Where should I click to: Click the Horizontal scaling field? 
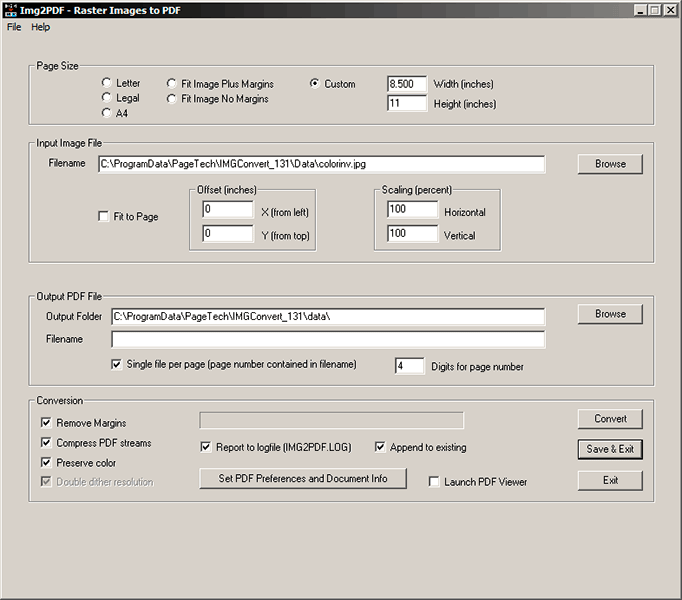click(x=412, y=210)
